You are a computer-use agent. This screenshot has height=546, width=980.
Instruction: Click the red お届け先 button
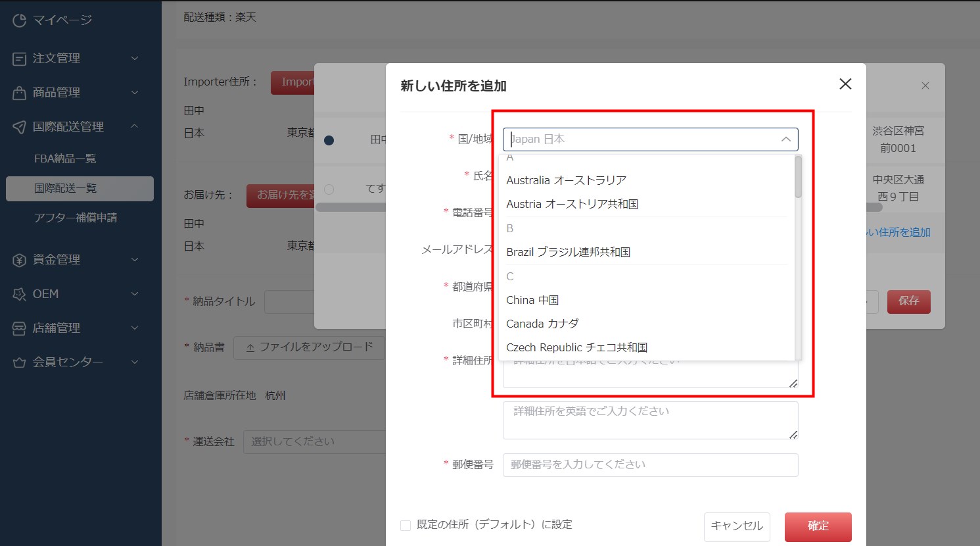pos(281,195)
